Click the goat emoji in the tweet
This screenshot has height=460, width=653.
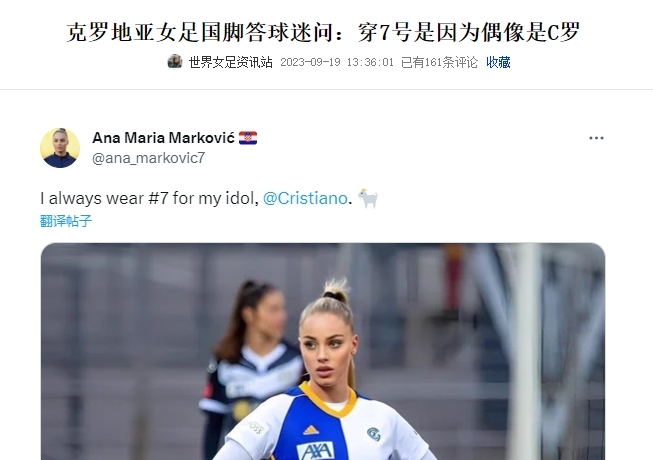369,198
